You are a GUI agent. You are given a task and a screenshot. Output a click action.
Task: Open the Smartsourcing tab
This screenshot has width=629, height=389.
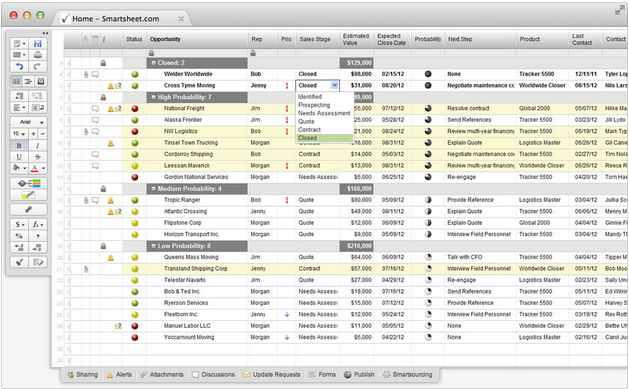(x=408, y=375)
